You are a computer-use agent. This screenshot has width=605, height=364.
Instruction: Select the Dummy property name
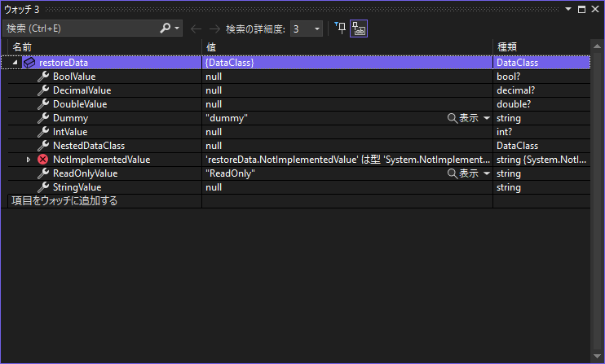(70, 118)
